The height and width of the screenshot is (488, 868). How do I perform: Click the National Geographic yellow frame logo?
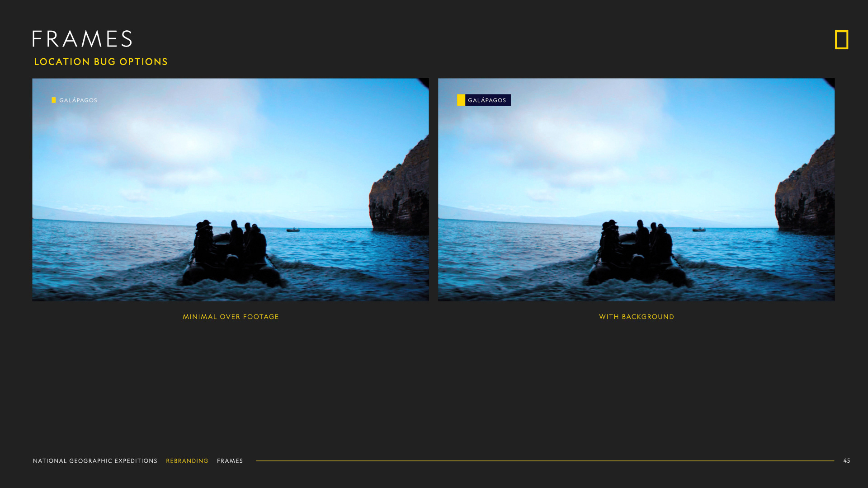(x=841, y=40)
